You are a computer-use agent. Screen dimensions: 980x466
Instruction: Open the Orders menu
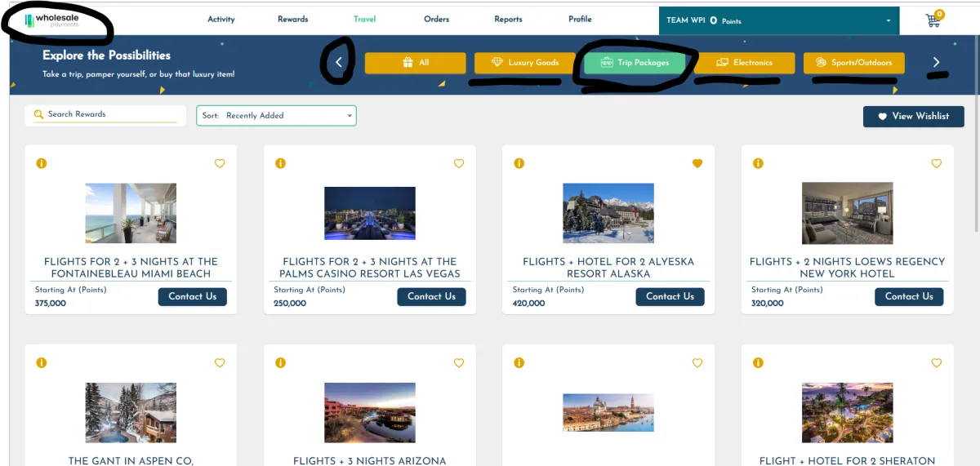[436, 20]
